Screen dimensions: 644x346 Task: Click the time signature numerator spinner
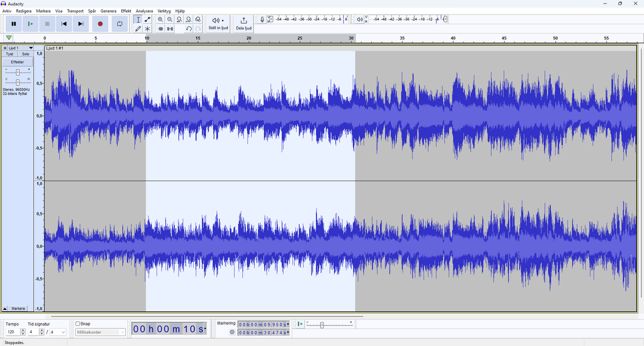point(42,332)
